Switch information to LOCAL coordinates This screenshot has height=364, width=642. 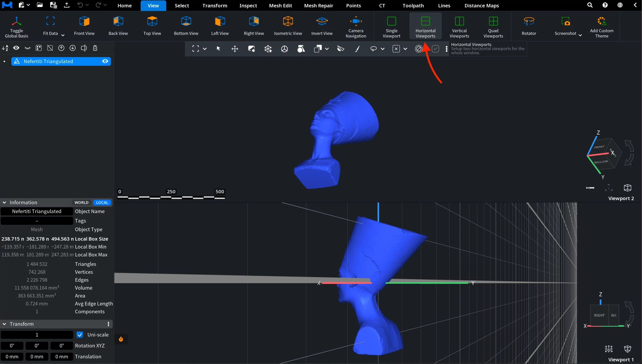click(102, 202)
